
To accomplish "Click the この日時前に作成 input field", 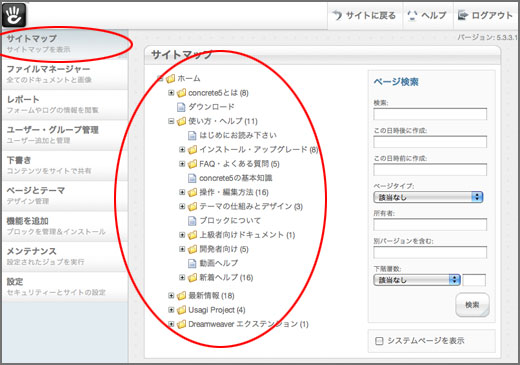I will [x=430, y=170].
